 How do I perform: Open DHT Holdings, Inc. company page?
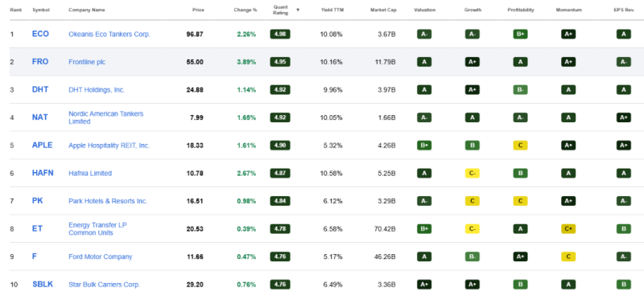(97, 89)
